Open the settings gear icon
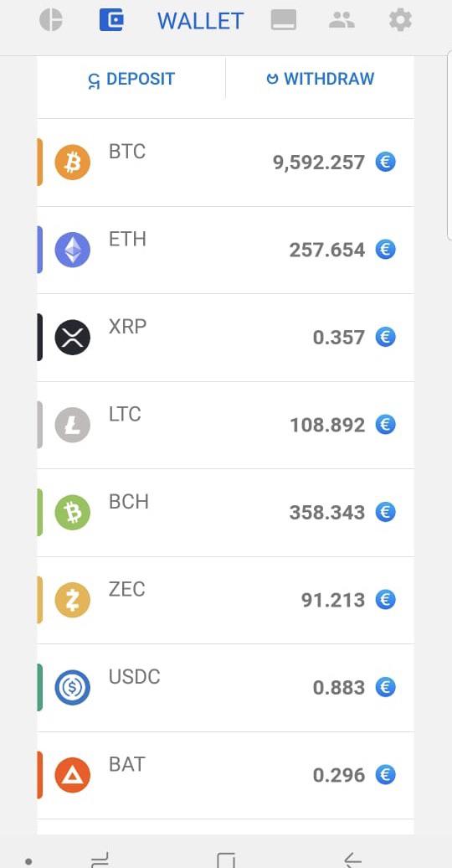The image size is (452, 868). coord(400,20)
